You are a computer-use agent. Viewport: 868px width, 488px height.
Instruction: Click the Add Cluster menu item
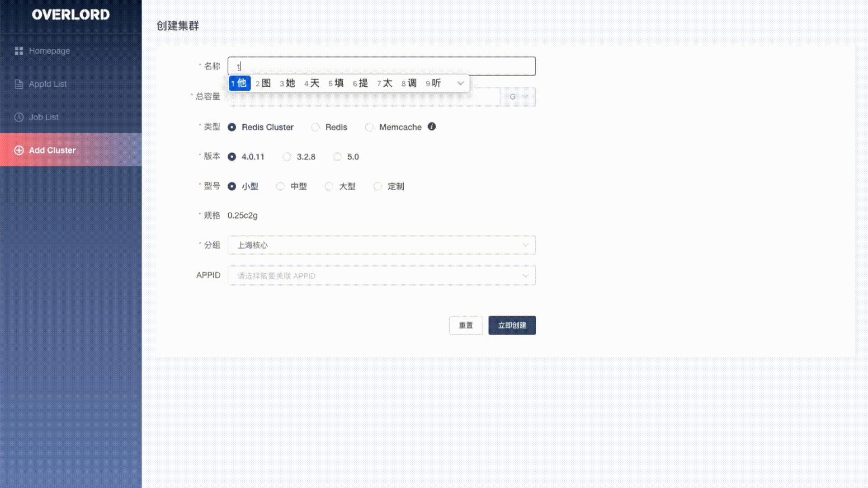(x=52, y=150)
